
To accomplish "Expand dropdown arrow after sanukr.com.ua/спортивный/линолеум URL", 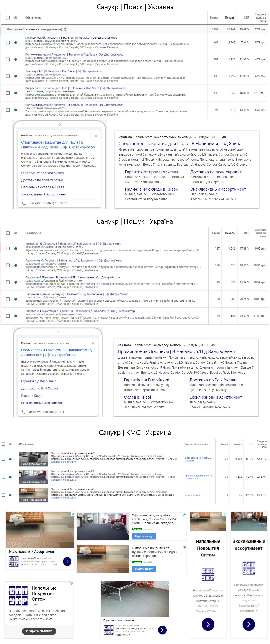I will coord(195,138).
